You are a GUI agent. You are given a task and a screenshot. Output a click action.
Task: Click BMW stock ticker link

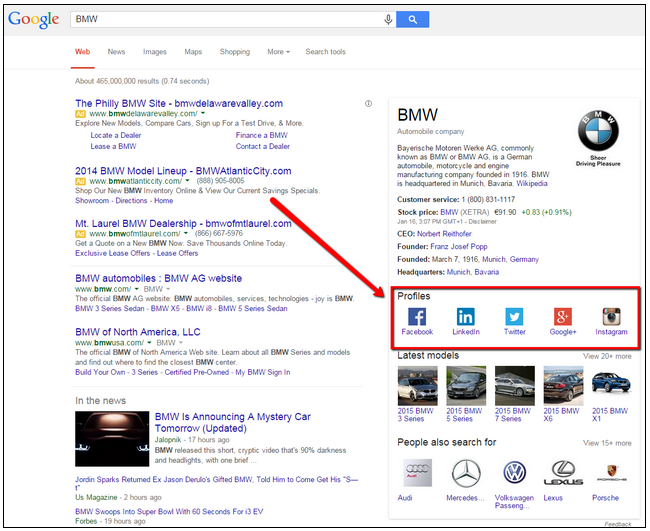pos(449,212)
